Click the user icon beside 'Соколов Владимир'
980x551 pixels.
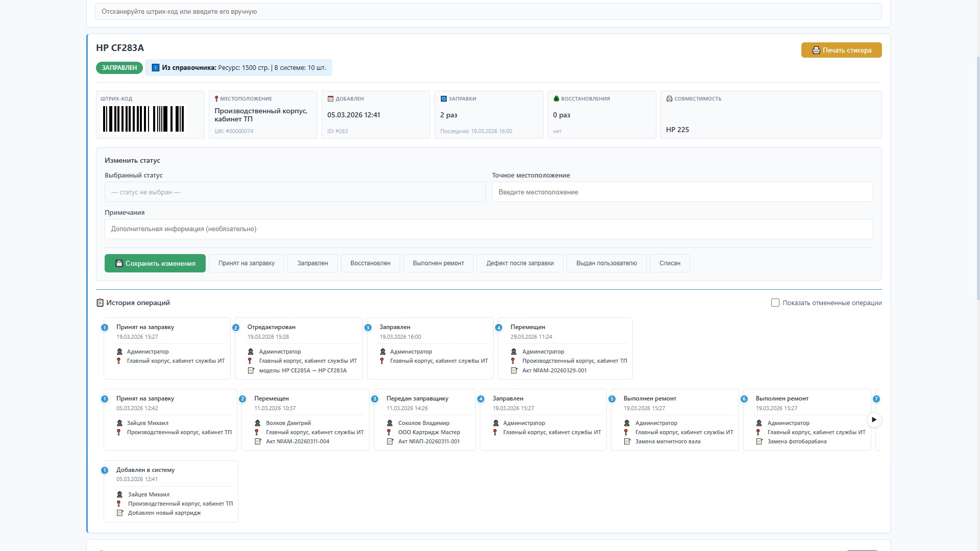389,423
